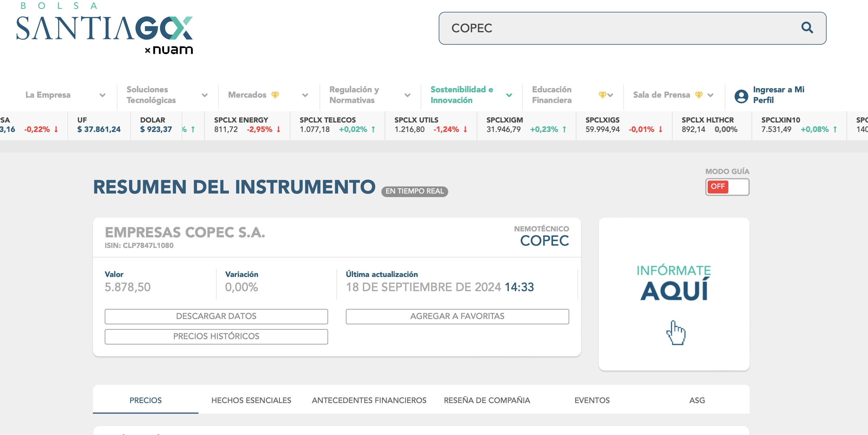The image size is (868, 435).
Task: Switch to the ASG tab
Action: (697, 400)
